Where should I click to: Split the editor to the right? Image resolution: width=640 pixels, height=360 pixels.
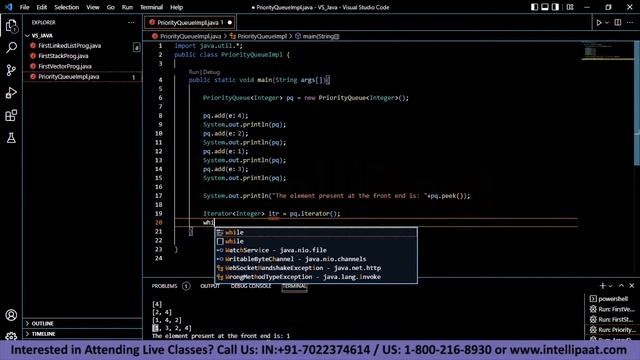pyautogui.click(x=618, y=22)
